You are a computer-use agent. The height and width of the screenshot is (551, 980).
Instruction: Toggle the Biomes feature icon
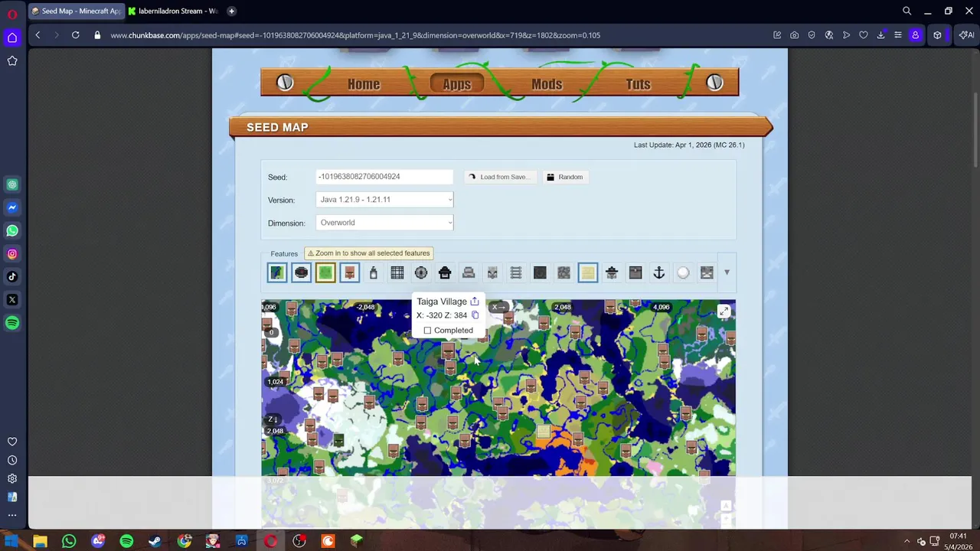277,272
